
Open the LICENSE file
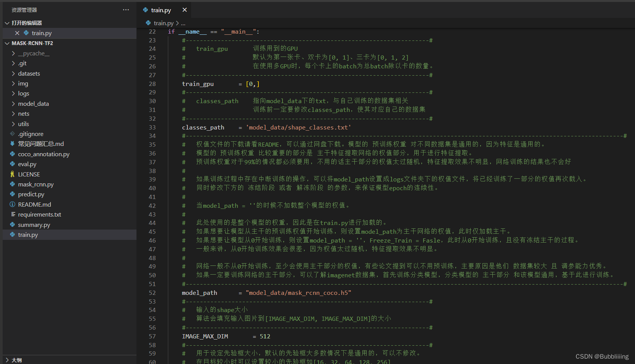[x=29, y=174]
